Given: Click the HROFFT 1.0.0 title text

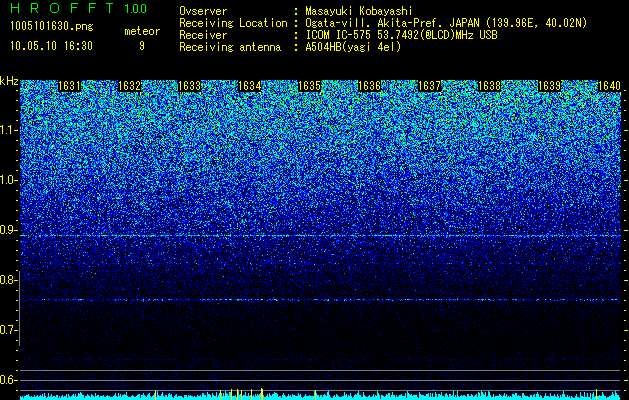Looking at the screenshot, I should [79, 8].
